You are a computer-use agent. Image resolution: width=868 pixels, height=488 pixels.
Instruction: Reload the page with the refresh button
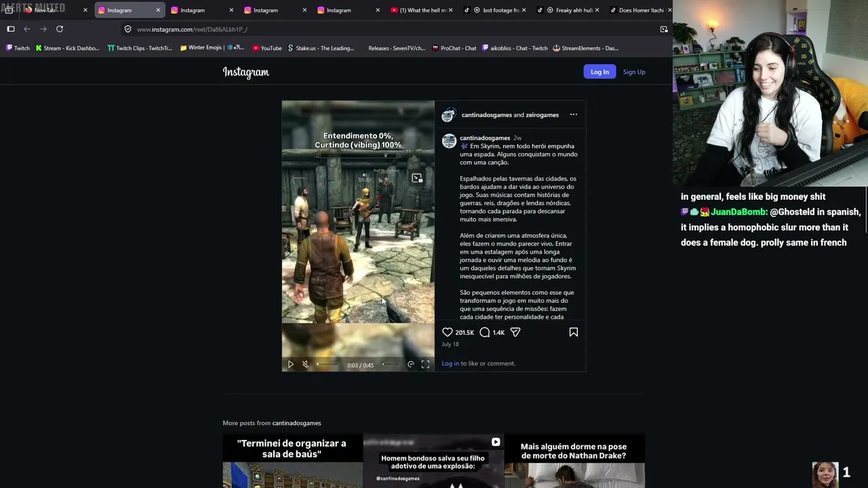[x=60, y=29]
